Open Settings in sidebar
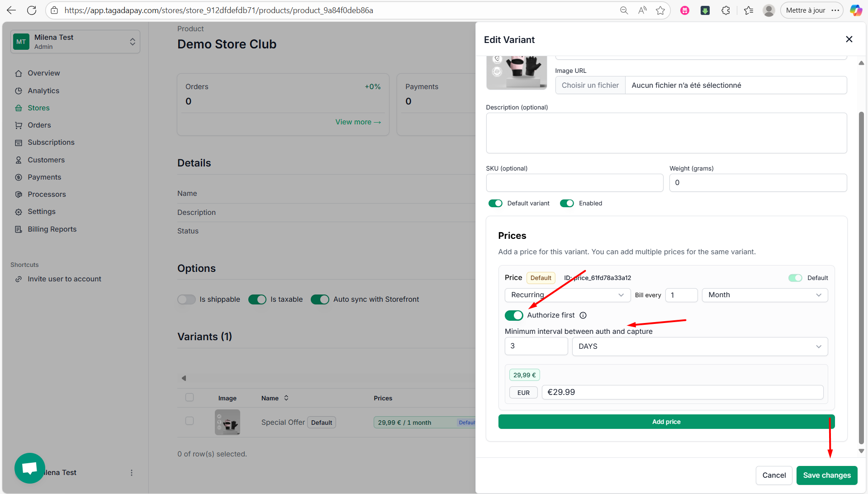This screenshot has height=494, width=868. (x=42, y=212)
